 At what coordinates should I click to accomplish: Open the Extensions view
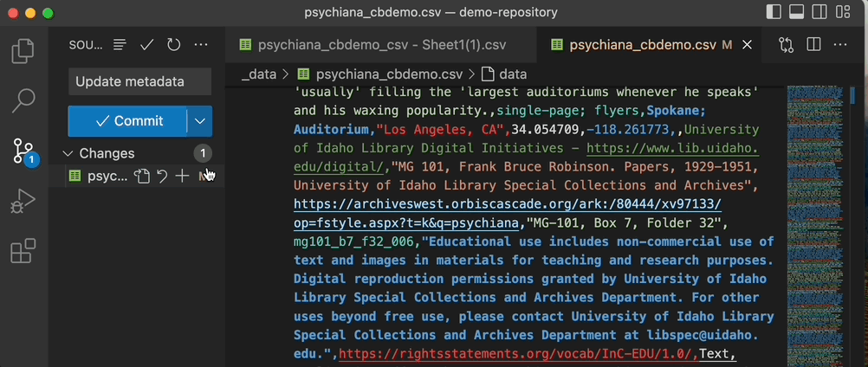(23, 252)
